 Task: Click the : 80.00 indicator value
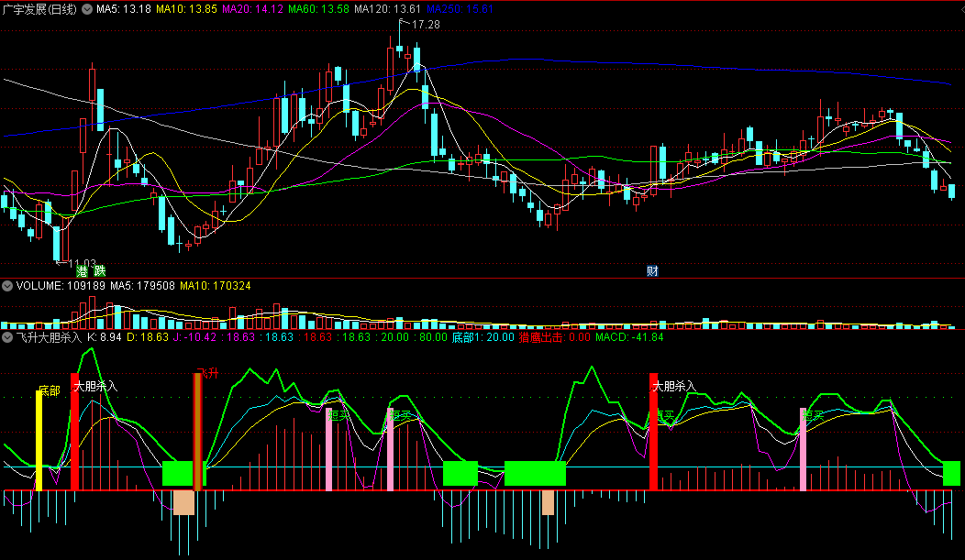pos(430,337)
